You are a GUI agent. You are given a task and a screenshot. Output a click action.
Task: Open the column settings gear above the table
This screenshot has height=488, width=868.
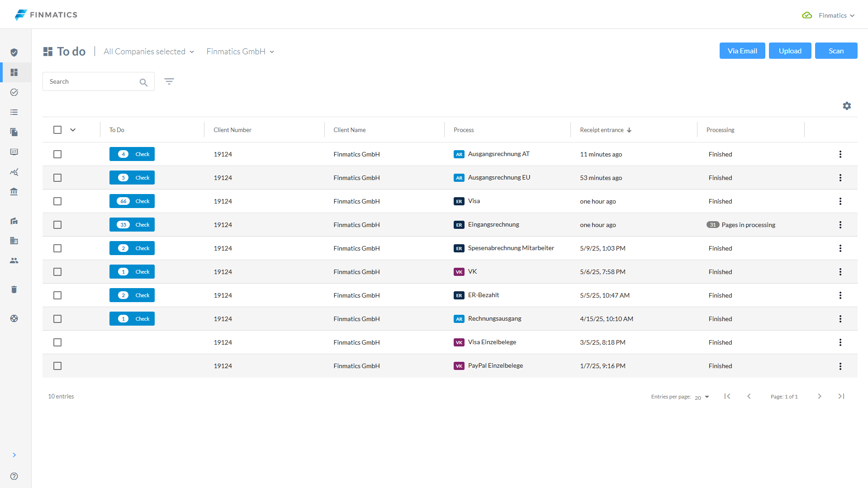847,106
